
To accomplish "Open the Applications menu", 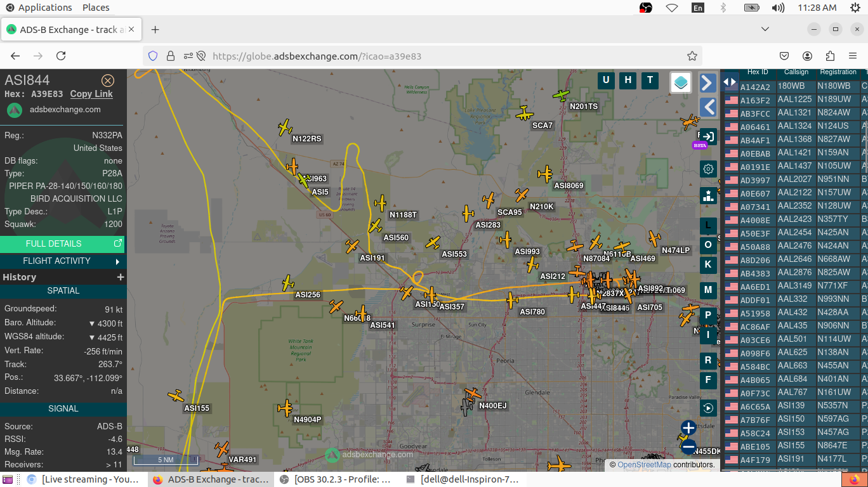I will point(39,8).
